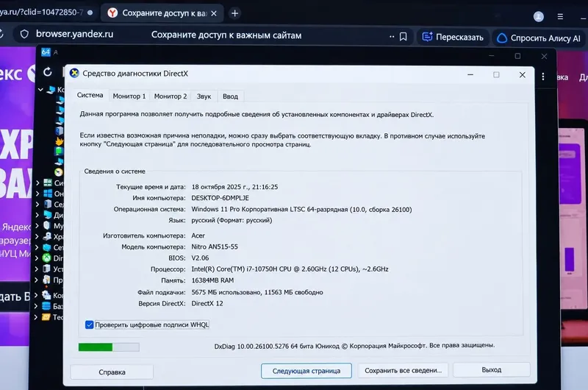
Task: Expand the DirectX node chevron in AIDA64
Action: point(36,258)
